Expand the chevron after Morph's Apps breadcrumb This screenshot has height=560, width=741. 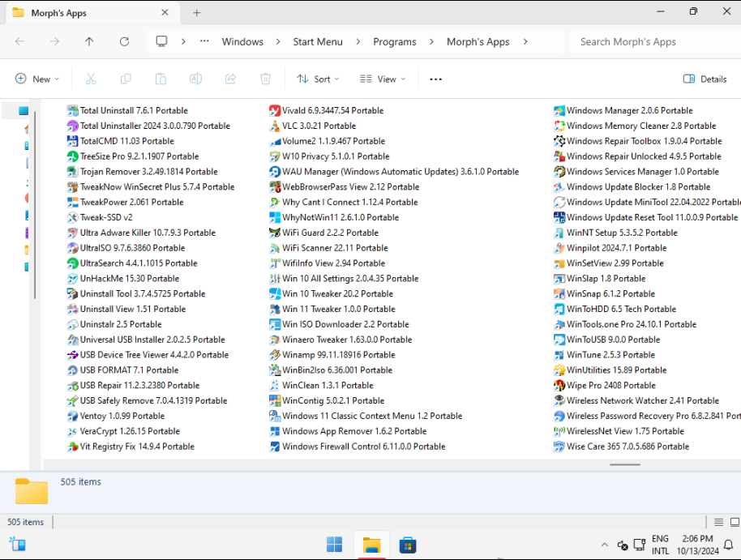point(525,41)
